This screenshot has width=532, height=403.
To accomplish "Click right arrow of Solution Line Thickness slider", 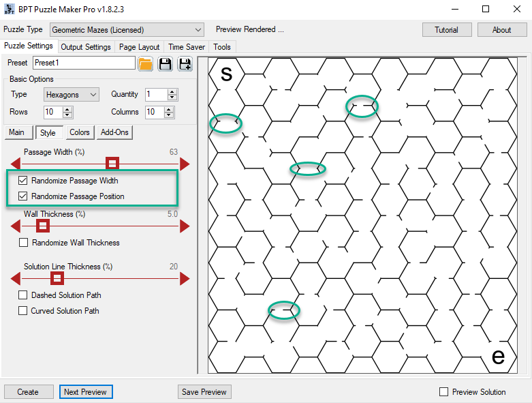I will coord(184,278).
